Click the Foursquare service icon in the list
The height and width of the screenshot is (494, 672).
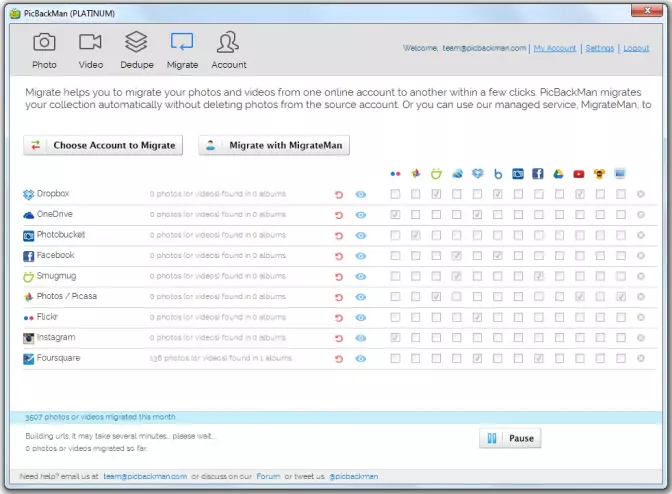coord(28,359)
